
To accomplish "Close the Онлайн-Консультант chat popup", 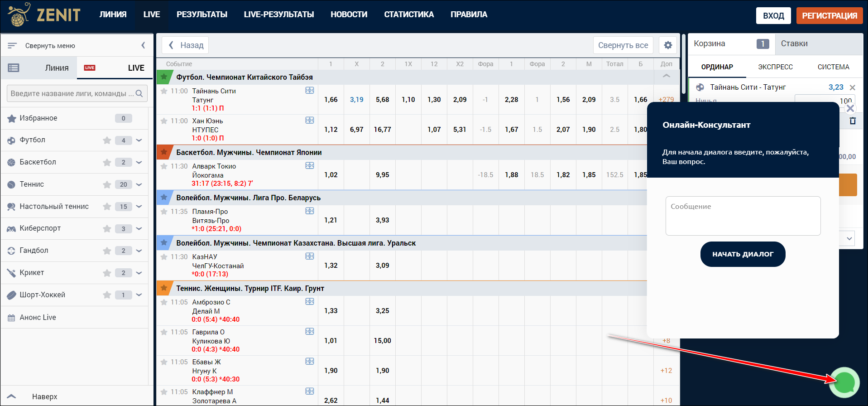I will pos(850,108).
